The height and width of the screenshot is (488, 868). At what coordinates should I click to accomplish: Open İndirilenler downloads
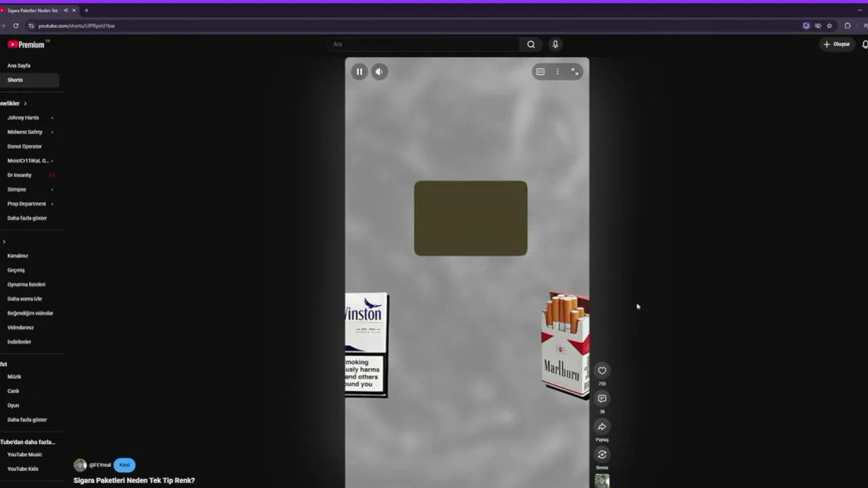19,342
